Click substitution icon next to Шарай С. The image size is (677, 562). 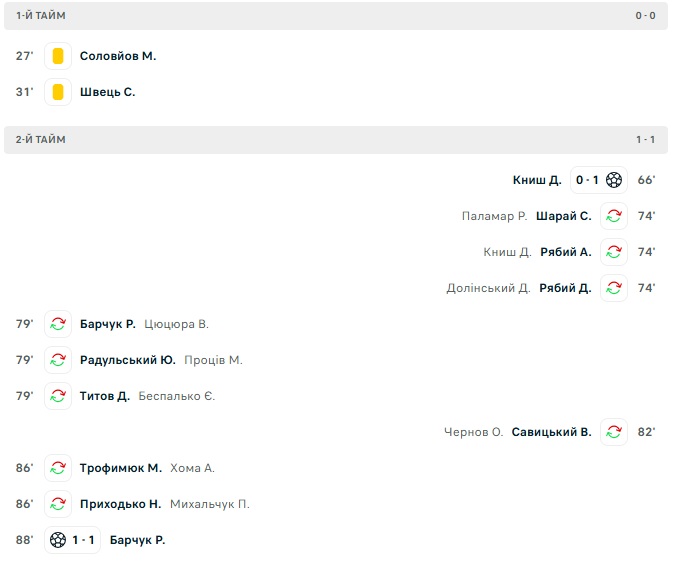[614, 216]
